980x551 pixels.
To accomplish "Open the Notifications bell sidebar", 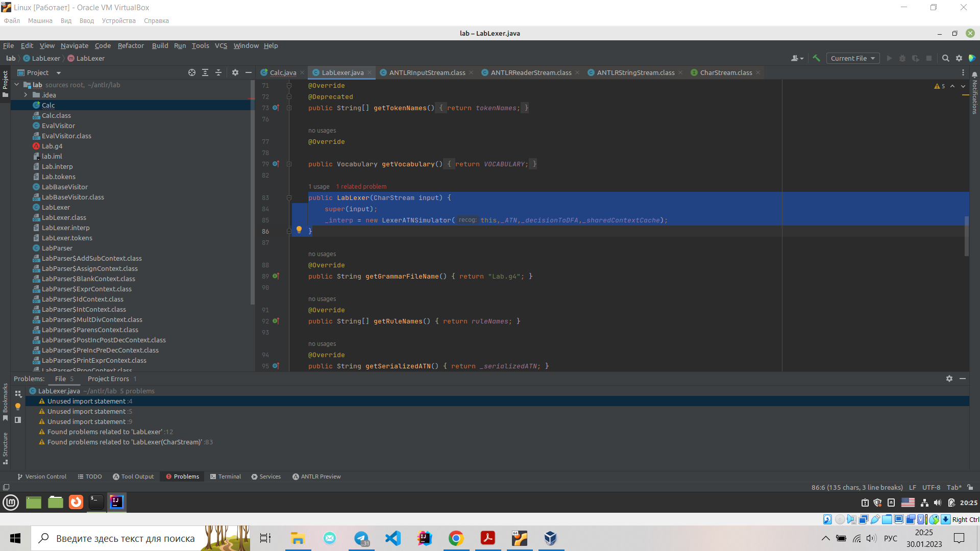I will point(974,74).
